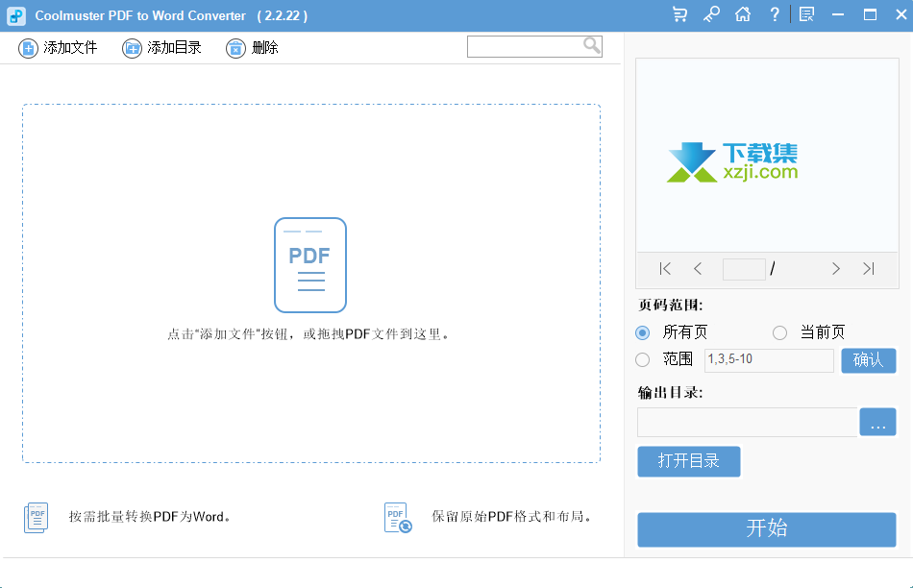913x588 pixels.
Task: Click the text 保留原始PDF格式和布局
Action: coord(511,517)
